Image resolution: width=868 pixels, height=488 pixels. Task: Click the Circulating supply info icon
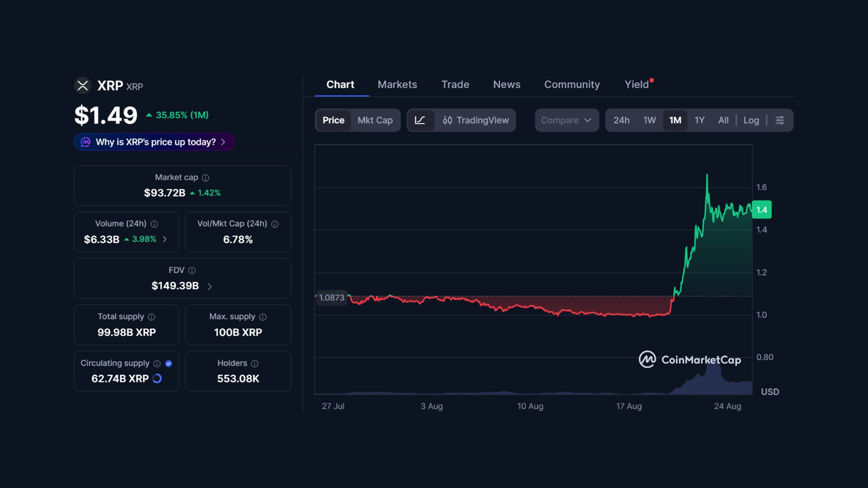click(157, 364)
